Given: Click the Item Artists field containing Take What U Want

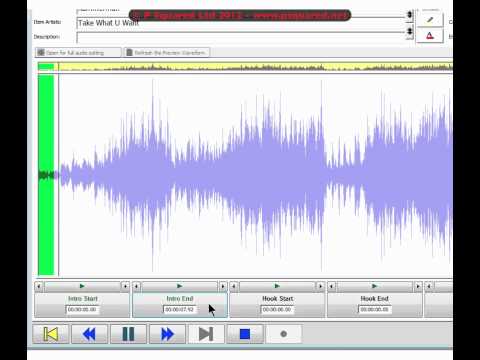Looking at the screenshot, I should tap(241, 23).
